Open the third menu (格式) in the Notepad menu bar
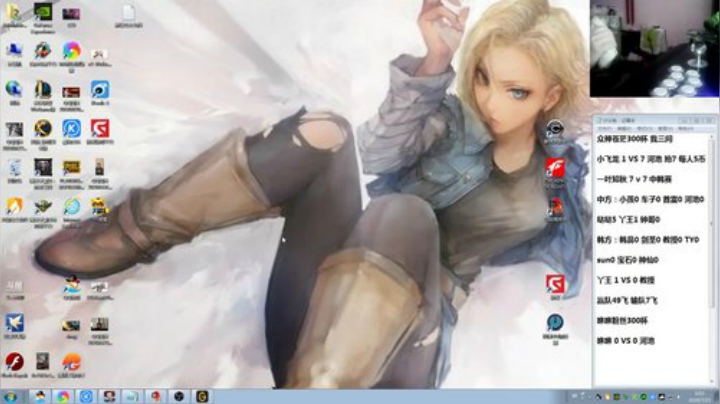720x404 pixels. click(645, 129)
